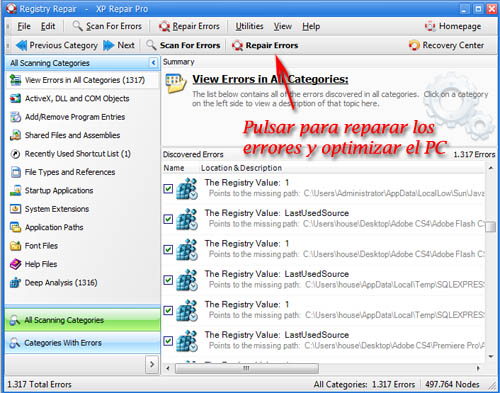
Task: Click the summary folder icon beside View Errors heading
Action: point(176,83)
